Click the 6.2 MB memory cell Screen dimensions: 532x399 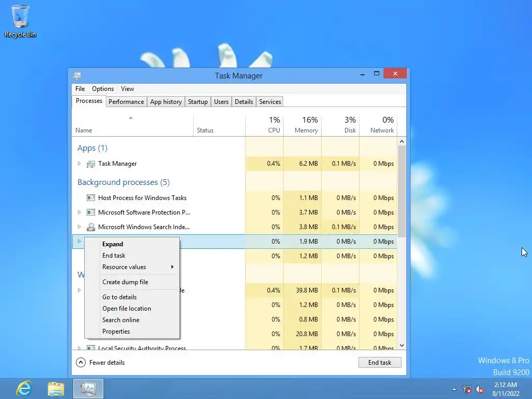click(x=302, y=164)
